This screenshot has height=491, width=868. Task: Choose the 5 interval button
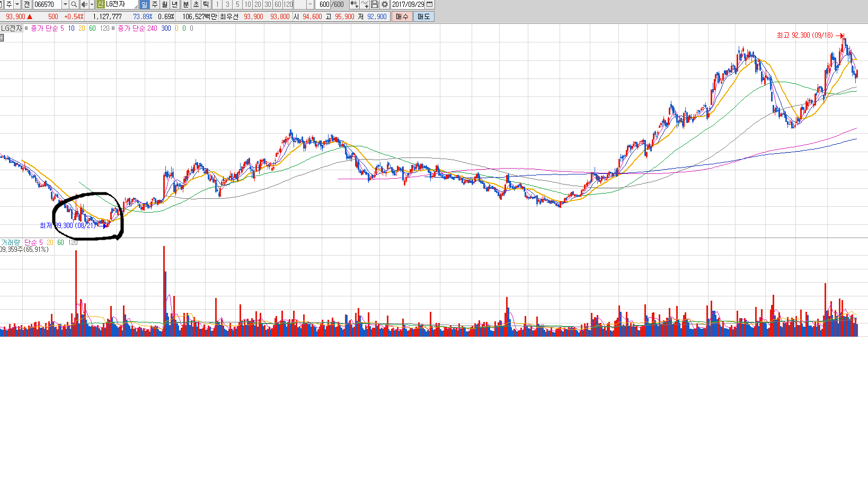(x=237, y=4)
